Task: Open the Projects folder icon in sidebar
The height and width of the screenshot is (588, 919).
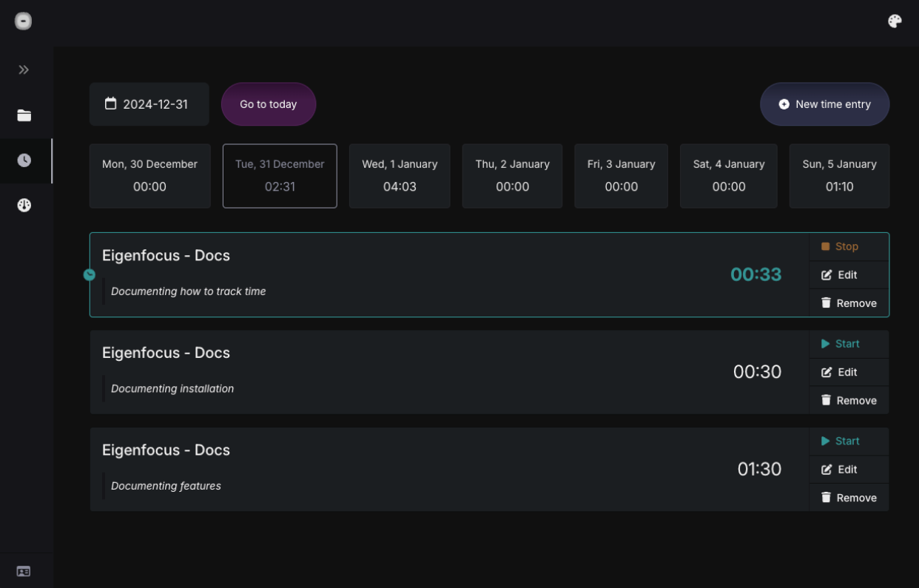Action: coord(24,115)
